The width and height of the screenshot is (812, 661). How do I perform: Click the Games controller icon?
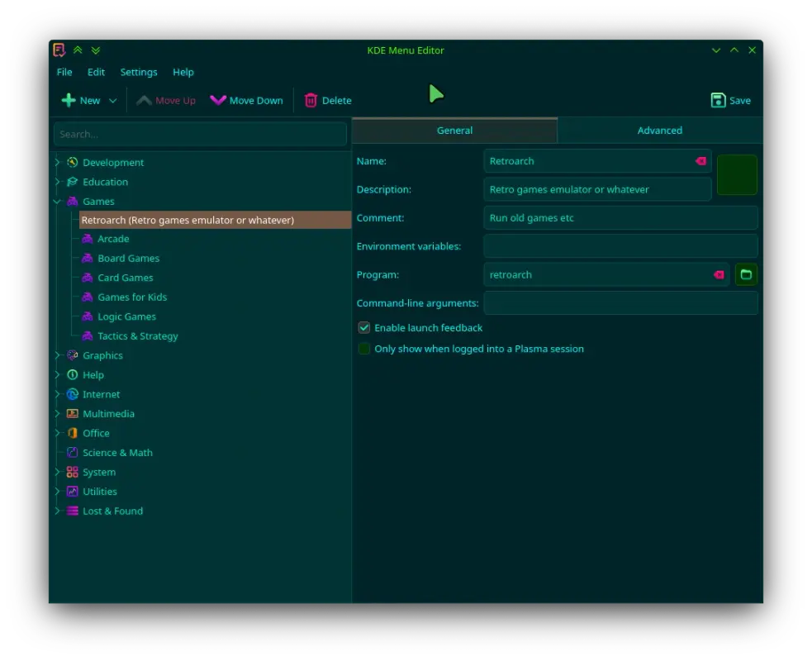(73, 201)
